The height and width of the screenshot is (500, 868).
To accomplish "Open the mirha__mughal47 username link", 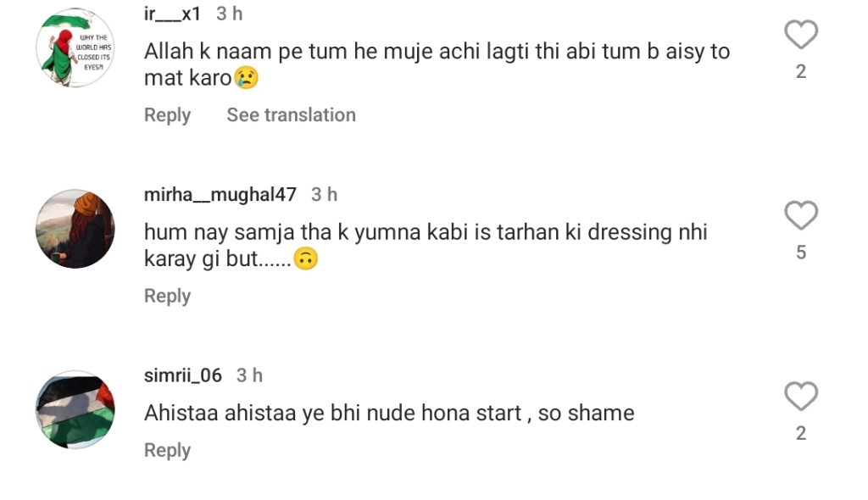I will 220,194.
